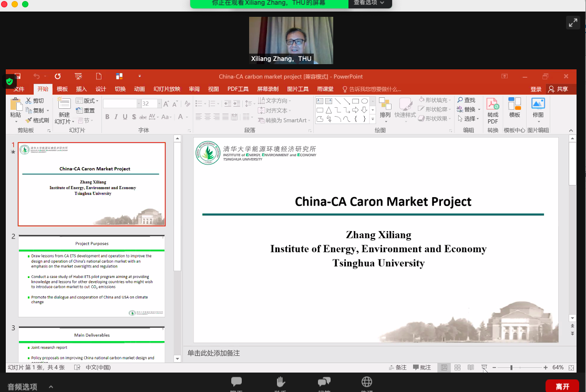
Task: Toggle the Notes (备注) pane in status bar
Action: tap(397, 367)
